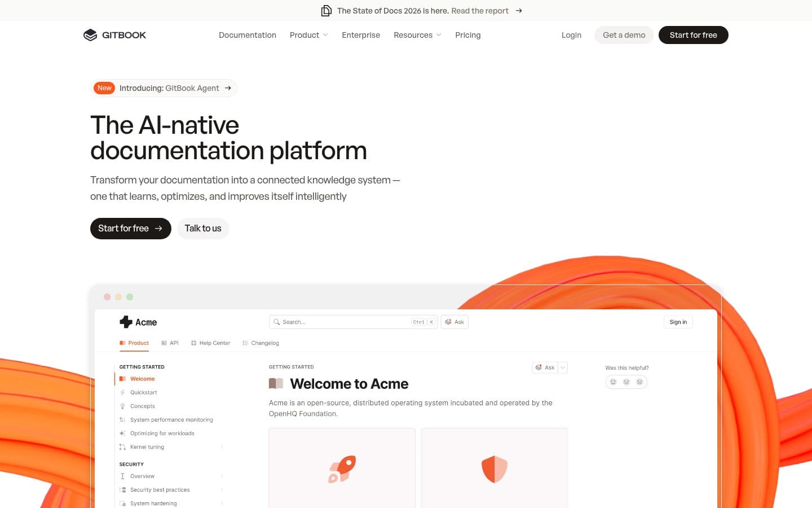Click the rocket illustration card
This screenshot has height=508, width=812.
[342, 468]
